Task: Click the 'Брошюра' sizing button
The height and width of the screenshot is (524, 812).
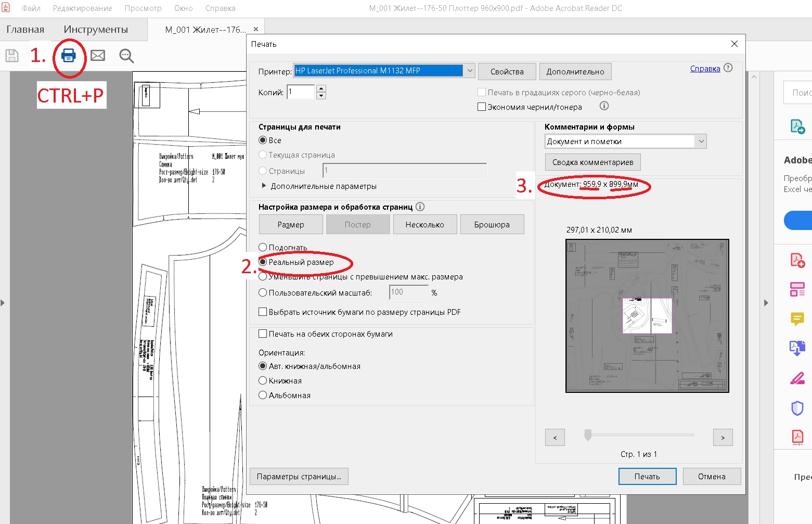Action: 492,224
